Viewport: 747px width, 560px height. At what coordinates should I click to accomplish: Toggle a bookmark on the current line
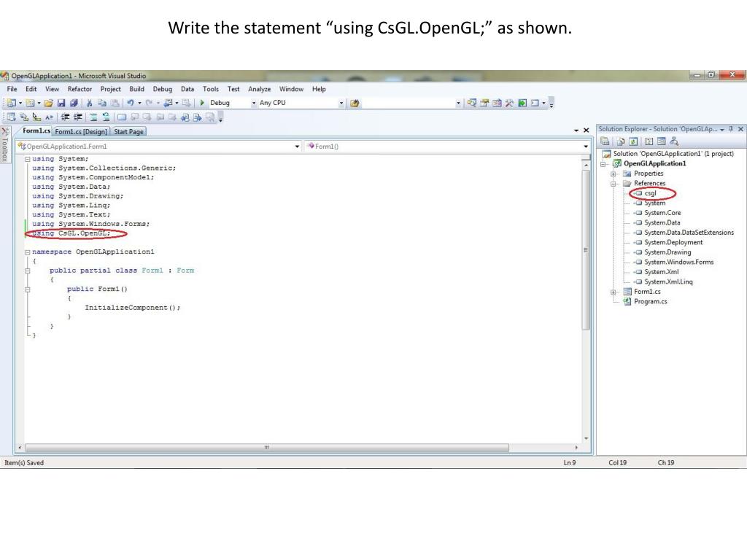[122, 117]
